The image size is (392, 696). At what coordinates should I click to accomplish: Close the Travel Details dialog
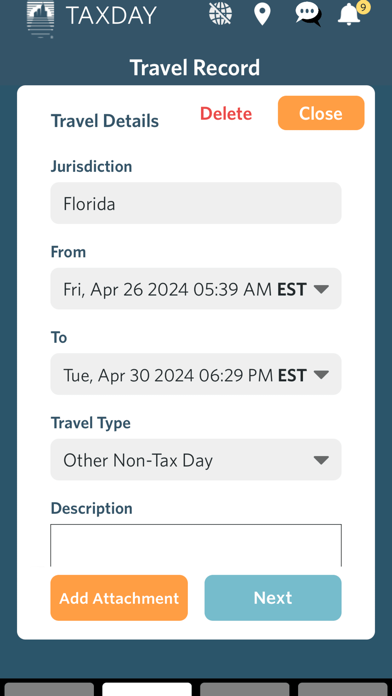(x=321, y=113)
